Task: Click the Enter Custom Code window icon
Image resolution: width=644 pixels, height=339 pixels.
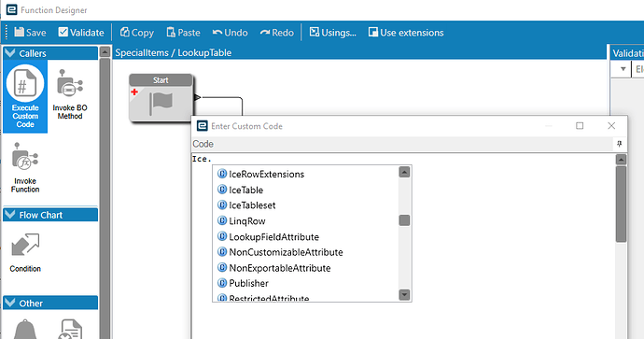Action: pos(203,126)
